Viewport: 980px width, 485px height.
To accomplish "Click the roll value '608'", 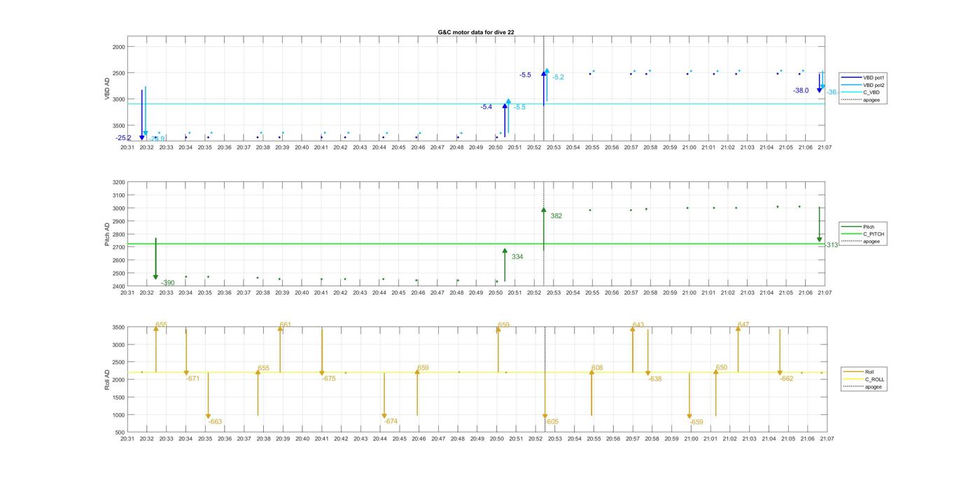I will click(x=597, y=367).
